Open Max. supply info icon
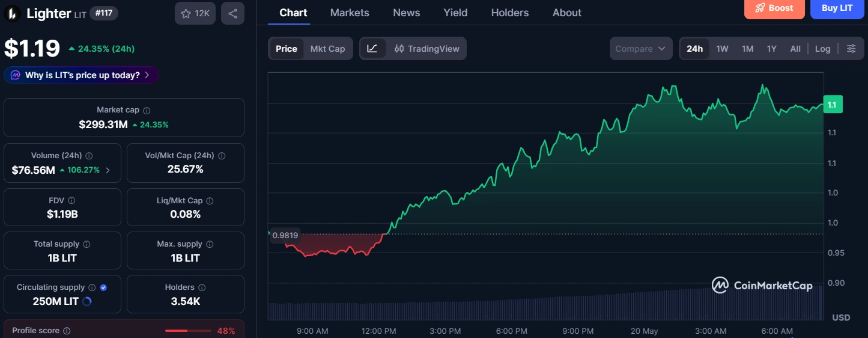Viewport: 868px width, 338px height. point(210,245)
